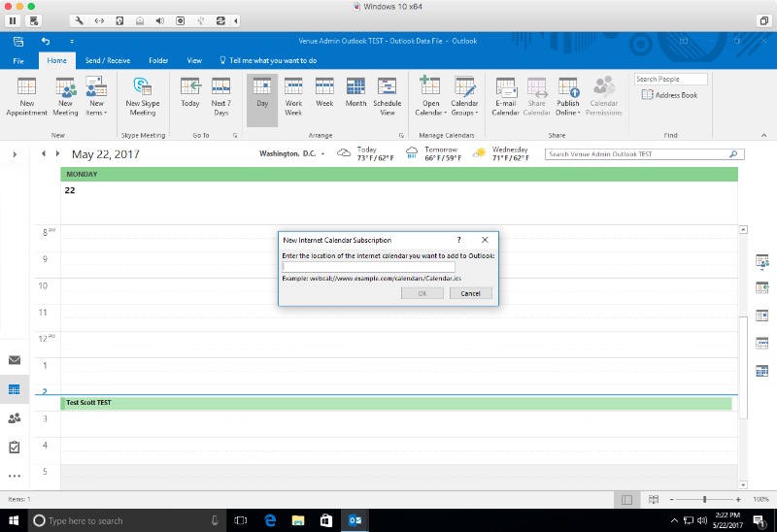Screen dimensions: 777x532
Task: Open the Address Book
Action: click(669, 94)
